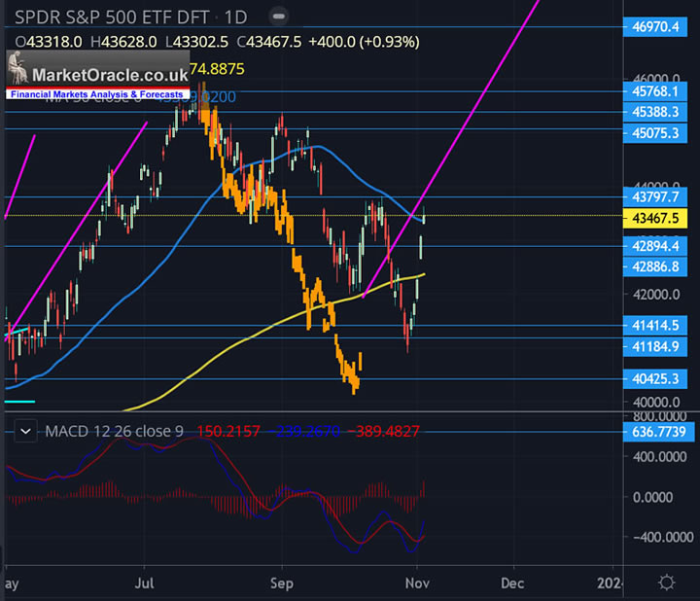
Task: Select 46970.4 price level label
Action: [x=655, y=27]
